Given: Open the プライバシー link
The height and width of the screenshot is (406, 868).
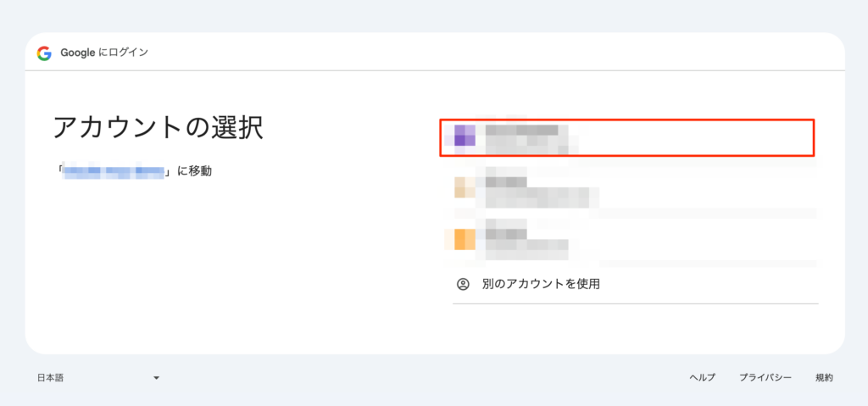Looking at the screenshot, I should pos(765,378).
